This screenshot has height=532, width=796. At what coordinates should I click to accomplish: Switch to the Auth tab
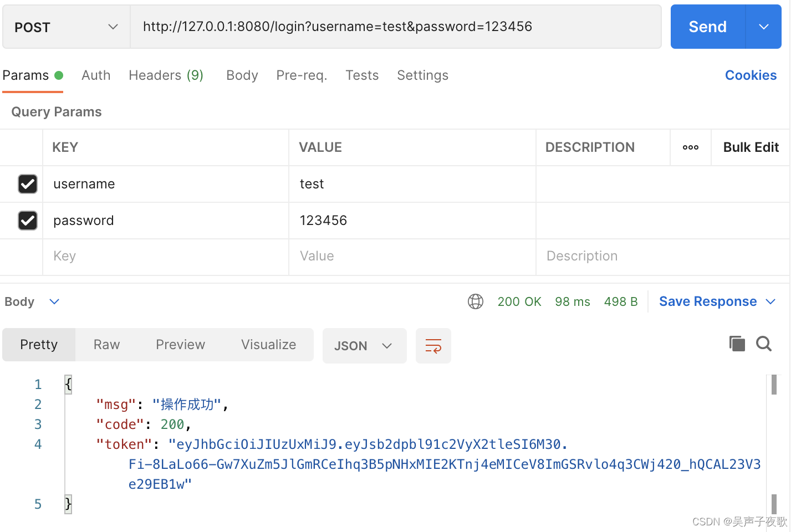96,75
